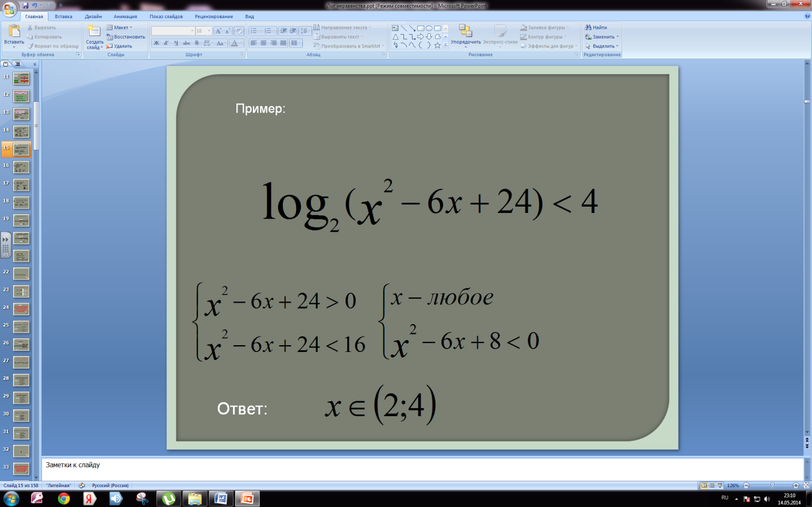This screenshot has width=812, height=507.
Task: Toggle text shadow S formatting
Action: [x=197, y=43]
